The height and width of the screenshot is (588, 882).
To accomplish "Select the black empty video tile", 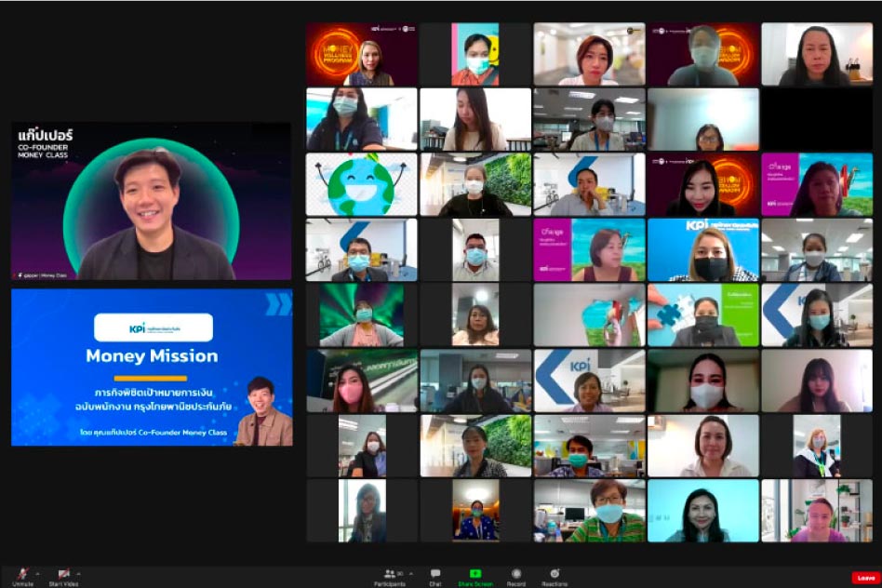I will [x=816, y=119].
